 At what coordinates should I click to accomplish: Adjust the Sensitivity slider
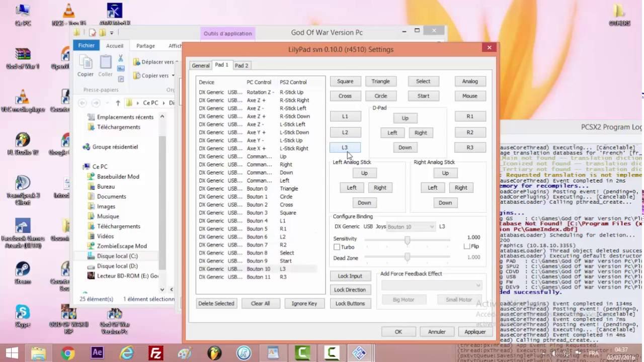(x=407, y=240)
